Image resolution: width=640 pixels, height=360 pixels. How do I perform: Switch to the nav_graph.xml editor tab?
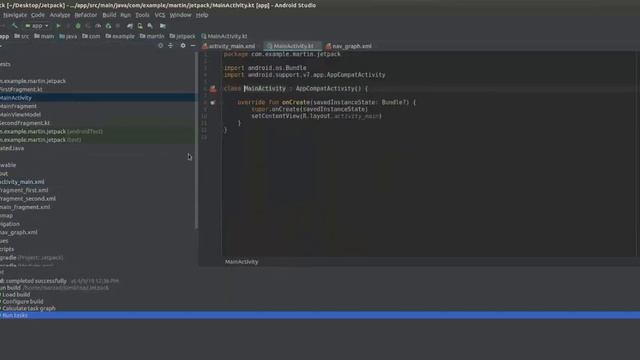(349, 46)
